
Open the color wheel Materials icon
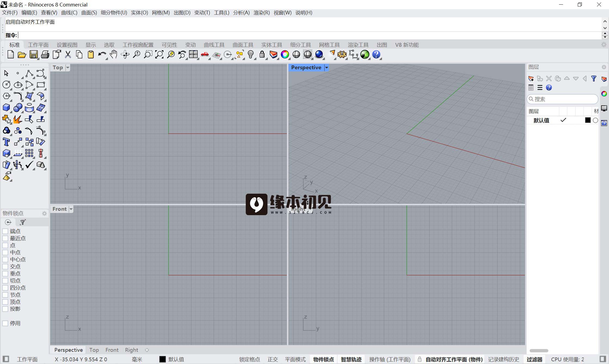pos(285,55)
